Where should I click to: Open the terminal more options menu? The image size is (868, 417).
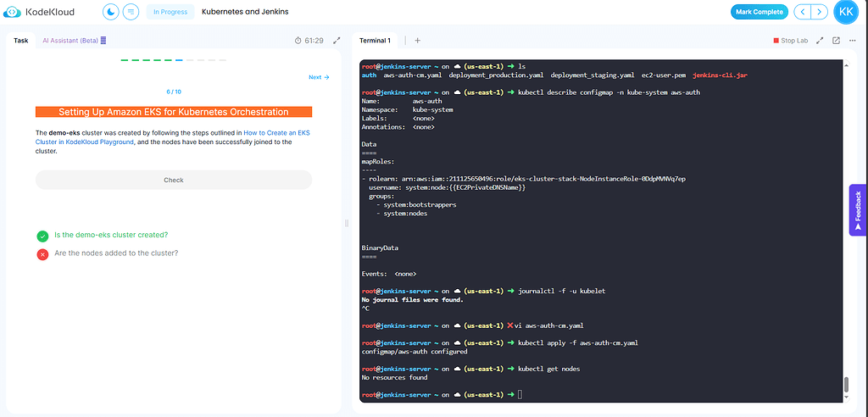pyautogui.click(x=850, y=40)
